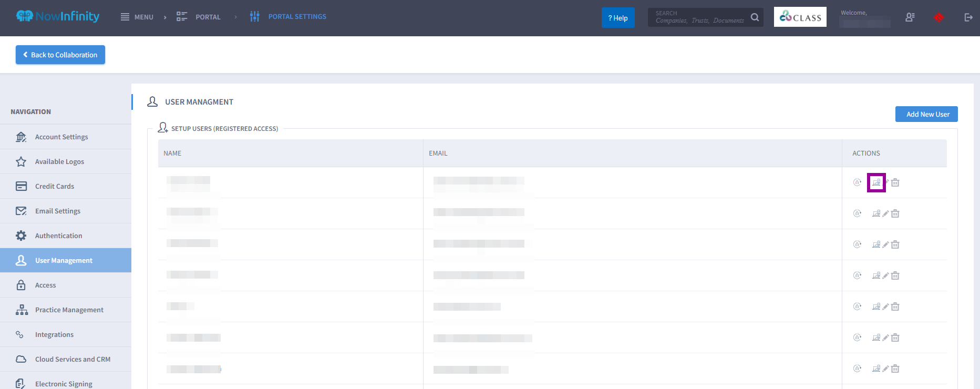980x389 pixels.
Task: Delete the third user row
Action: [x=895, y=244]
